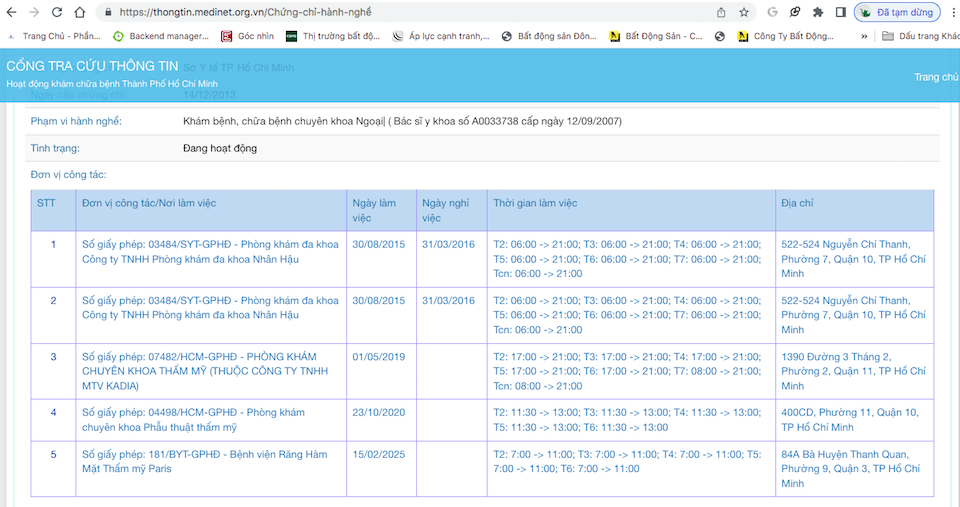Bookmark this page with the star icon
The height and width of the screenshot is (507, 960).
[744, 12]
